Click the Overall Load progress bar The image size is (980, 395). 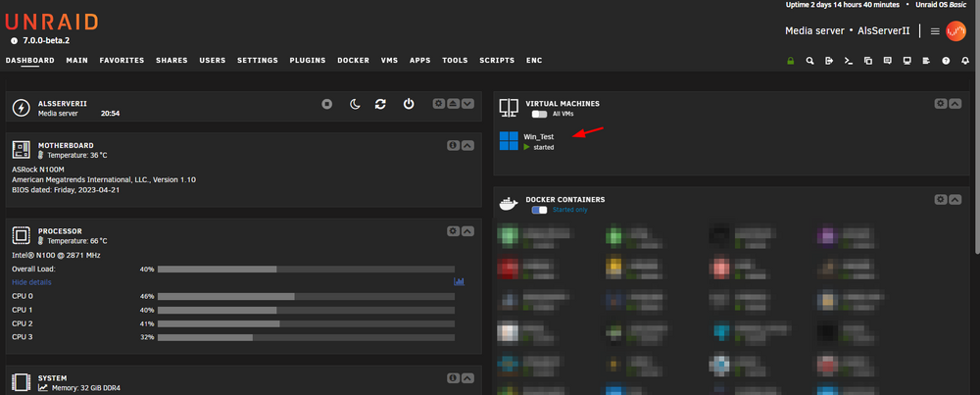pos(306,269)
